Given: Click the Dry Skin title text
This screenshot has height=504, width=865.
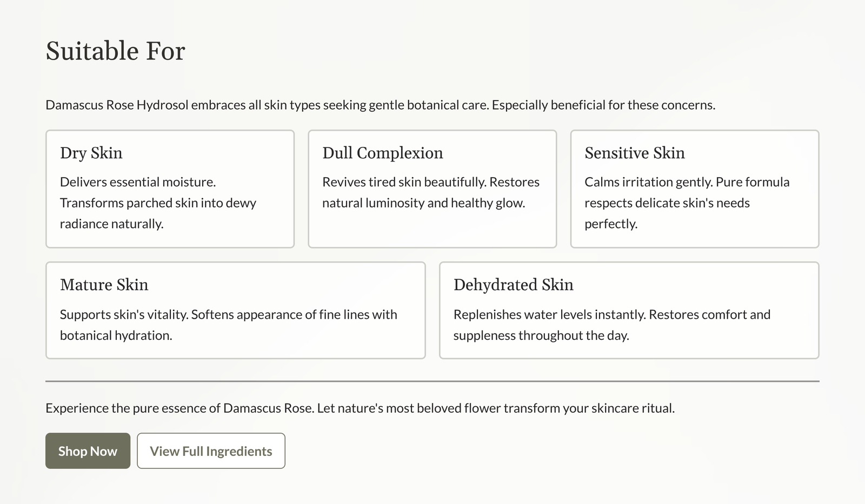Looking at the screenshot, I should [x=91, y=153].
